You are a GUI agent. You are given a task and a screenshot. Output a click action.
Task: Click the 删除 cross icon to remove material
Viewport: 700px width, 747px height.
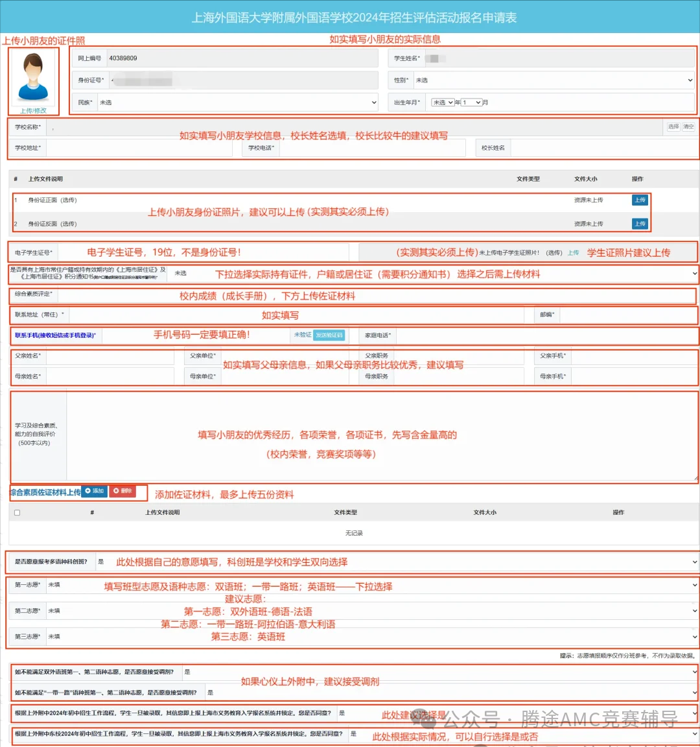coord(117,491)
